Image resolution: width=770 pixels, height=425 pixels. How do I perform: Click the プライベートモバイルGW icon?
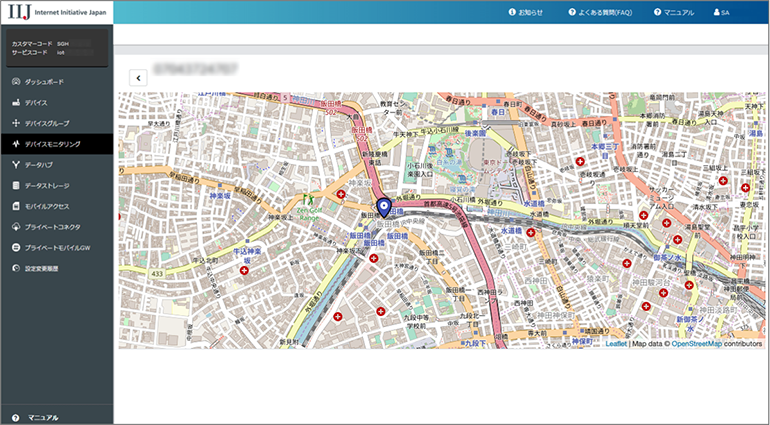pyautogui.click(x=16, y=248)
